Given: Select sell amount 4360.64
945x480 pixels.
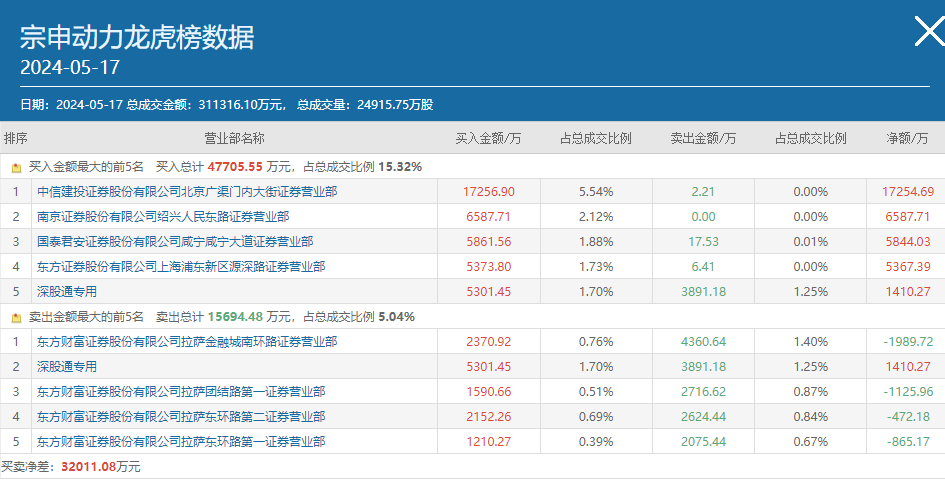Looking at the screenshot, I should tap(703, 342).
